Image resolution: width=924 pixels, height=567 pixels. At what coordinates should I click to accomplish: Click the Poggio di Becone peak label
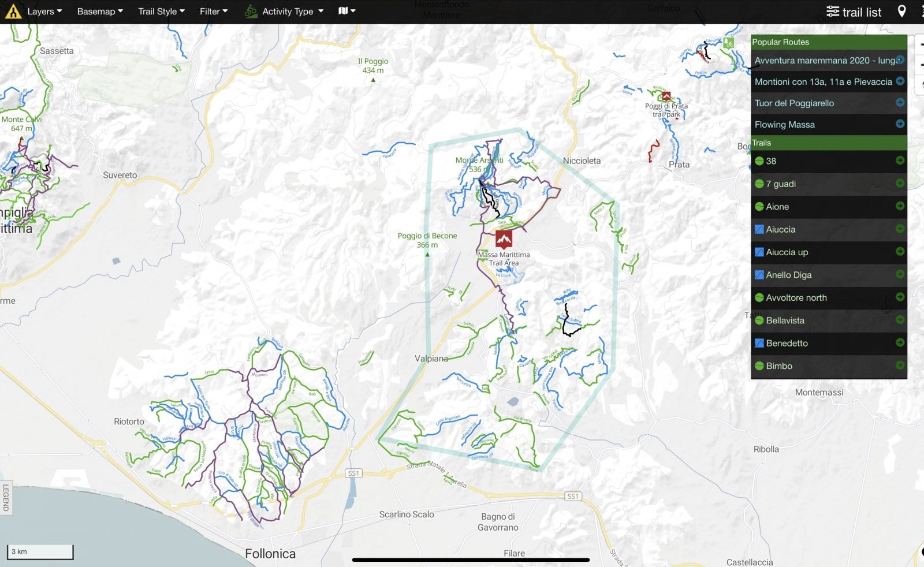coord(427,240)
